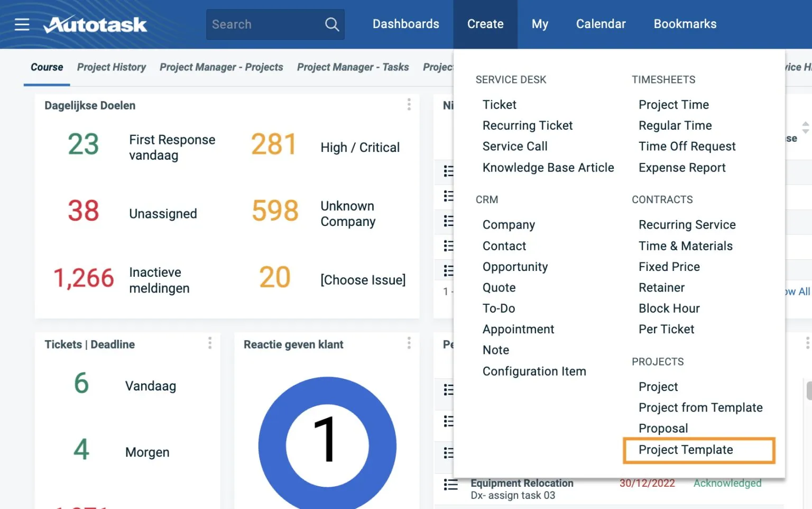Click the widget options menu at far right
The image size is (812, 509).
tap(808, 343)
